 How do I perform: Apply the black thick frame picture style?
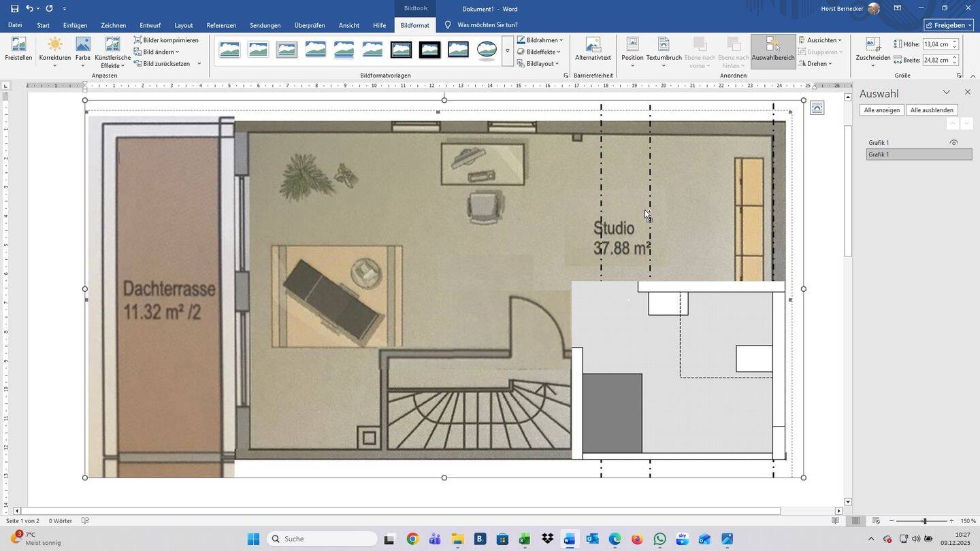point(429,50)
